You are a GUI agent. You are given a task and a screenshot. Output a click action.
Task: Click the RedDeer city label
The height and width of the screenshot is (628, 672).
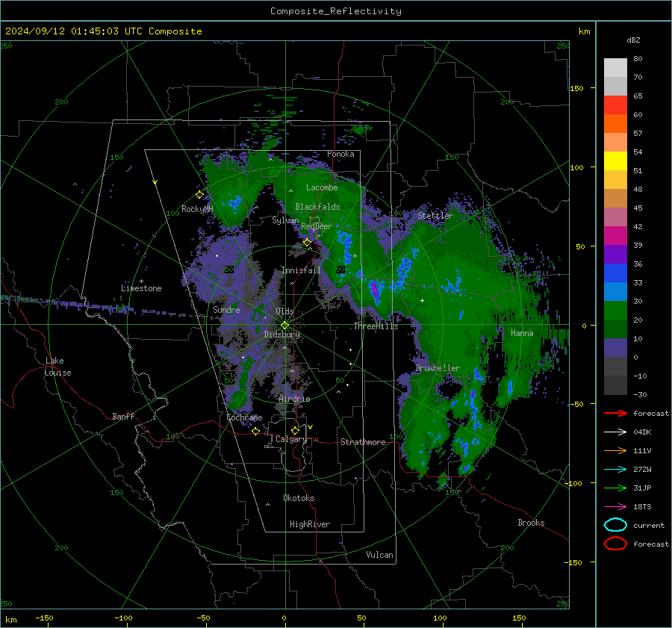[x=317, y=226]
